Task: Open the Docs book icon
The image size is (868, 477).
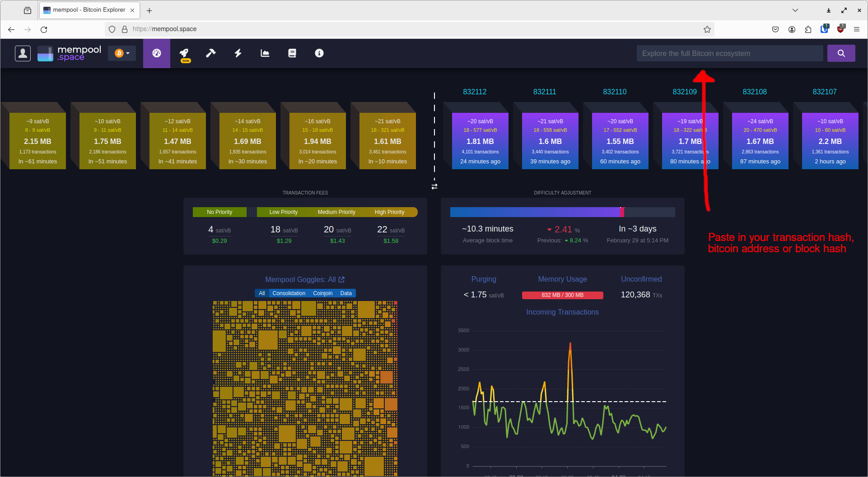Action: tap(292, 53)
